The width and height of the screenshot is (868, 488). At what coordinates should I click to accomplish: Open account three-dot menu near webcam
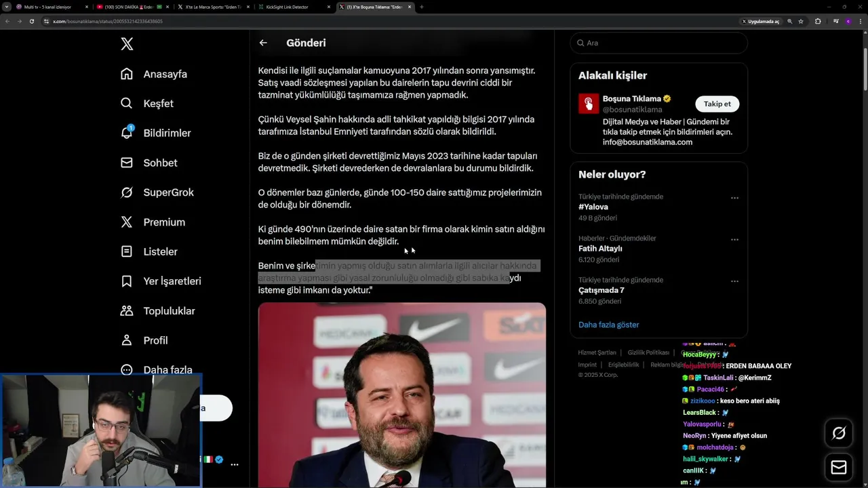tap(235, 465)
